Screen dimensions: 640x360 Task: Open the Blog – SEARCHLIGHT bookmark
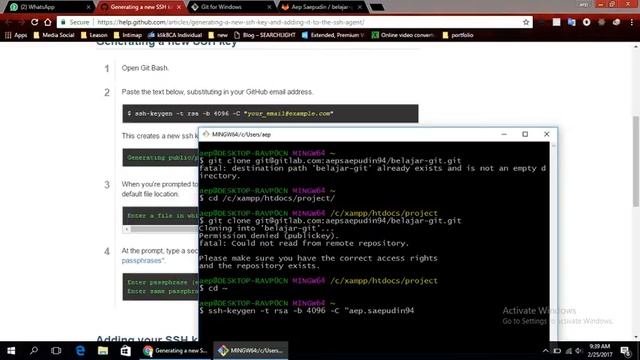[x=264, y=35]
